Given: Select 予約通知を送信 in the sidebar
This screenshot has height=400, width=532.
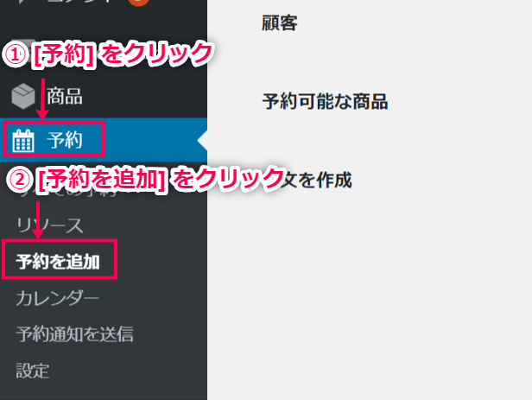Looking at the screenshot, I should (74, 334).
